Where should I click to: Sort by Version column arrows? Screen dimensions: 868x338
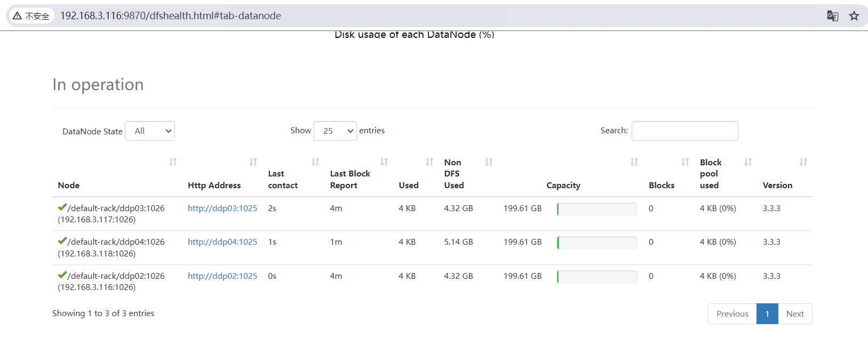(x=803, y=162)
